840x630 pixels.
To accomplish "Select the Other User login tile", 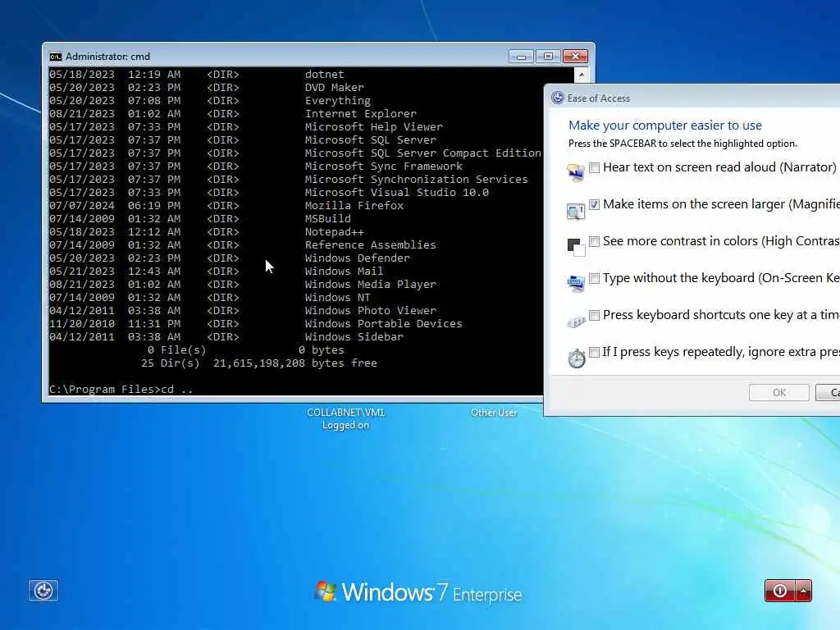I will [x=494, y=413].
